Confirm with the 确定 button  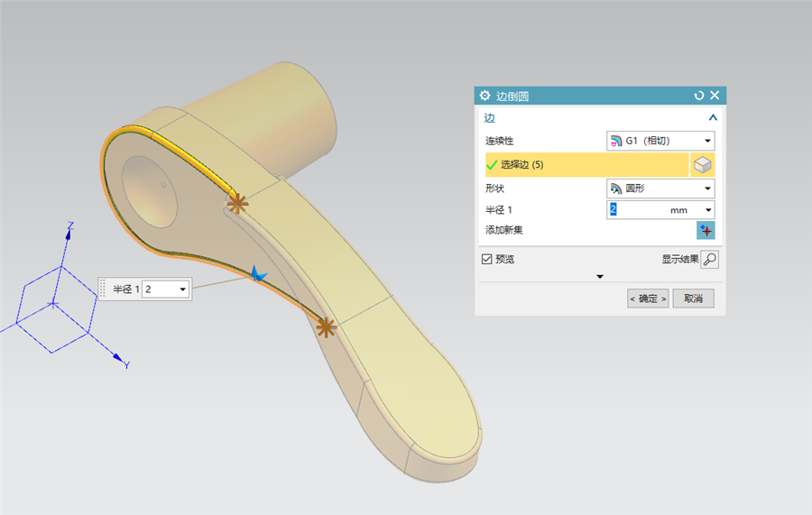pos(647,299)
